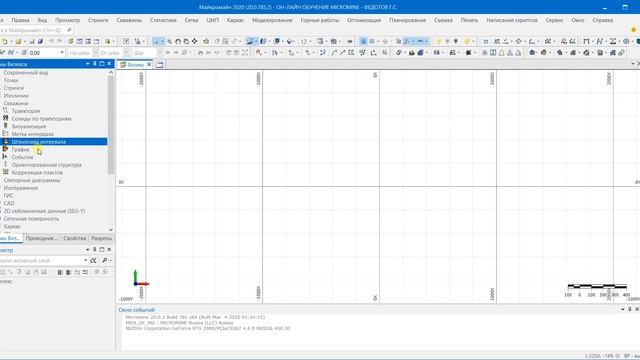Select the Точки tree item
640x360 pixels.
[11, 80]
